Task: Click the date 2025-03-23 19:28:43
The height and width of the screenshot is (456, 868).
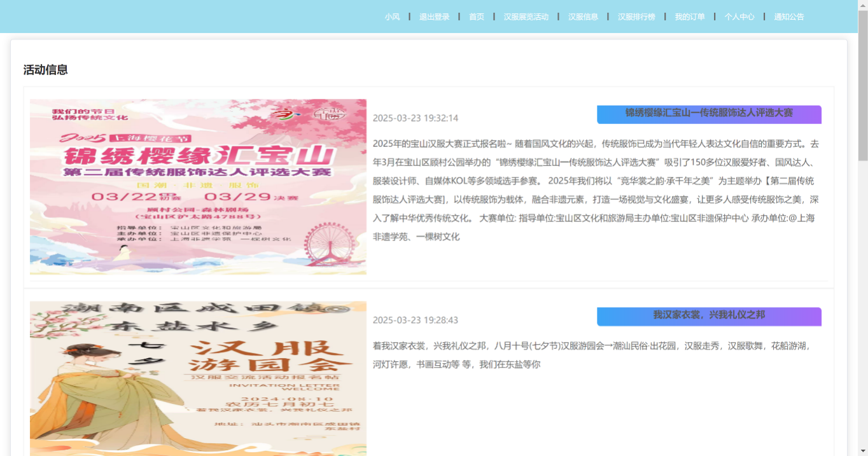Action: click(416, 321)
